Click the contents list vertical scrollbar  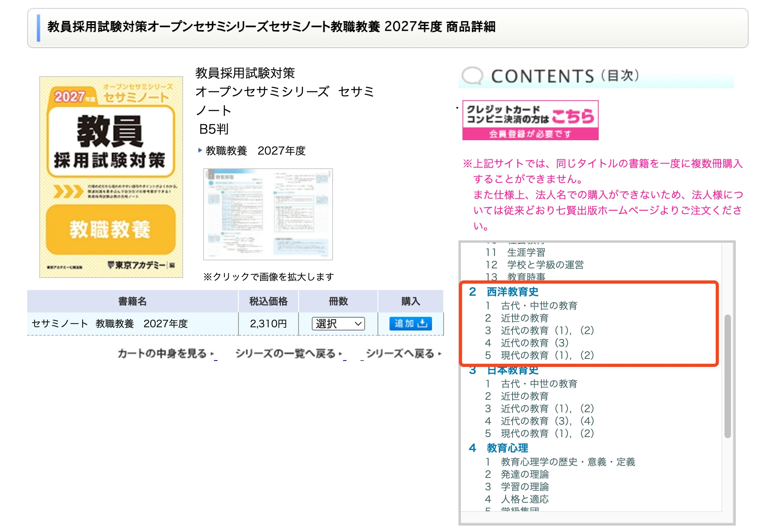[728, 377]
